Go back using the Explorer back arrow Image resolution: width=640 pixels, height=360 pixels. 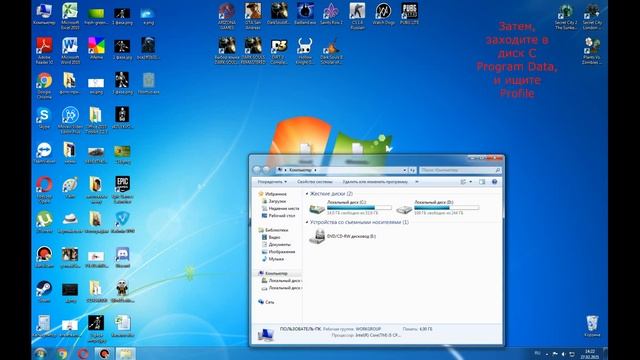pos(257,169)
